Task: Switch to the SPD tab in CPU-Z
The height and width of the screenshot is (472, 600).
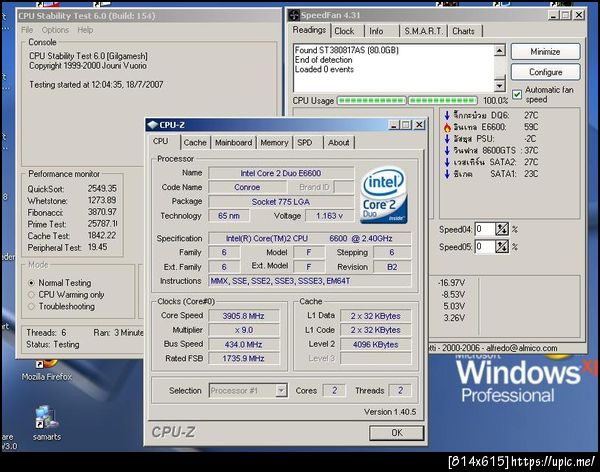Action: click(305, 143)
